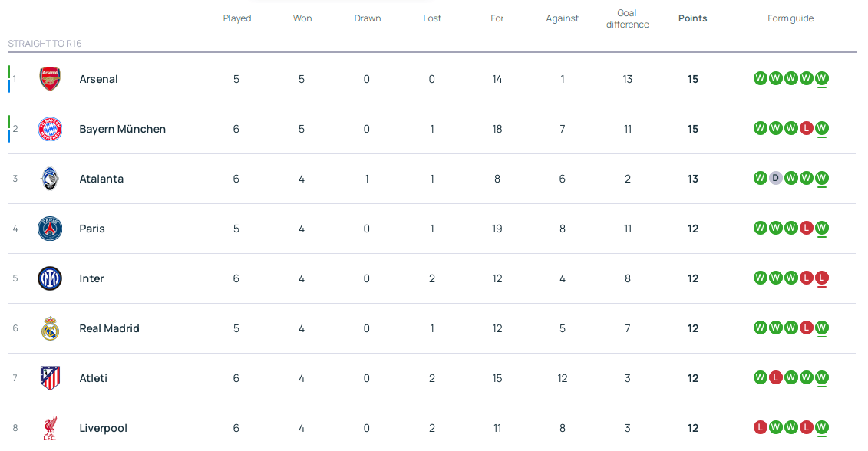Open the Arsenal team link
The height and width of the screenshot is (451, 868).
[x=98, y=79]
